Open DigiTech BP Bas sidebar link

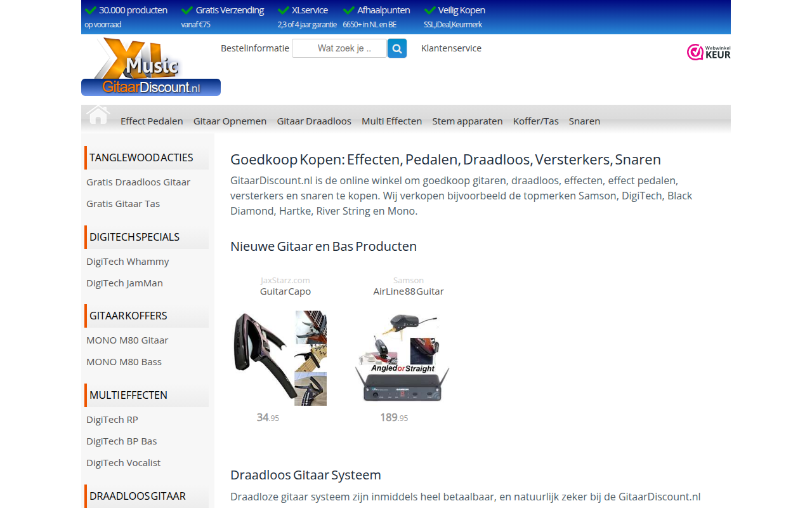(x=122, y=441)
